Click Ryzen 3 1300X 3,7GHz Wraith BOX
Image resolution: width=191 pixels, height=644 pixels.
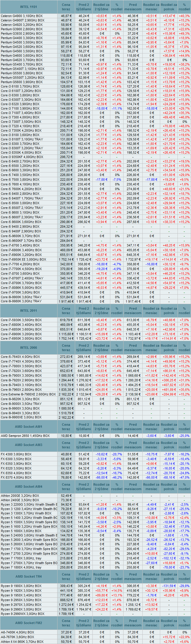tap(26, 513)
